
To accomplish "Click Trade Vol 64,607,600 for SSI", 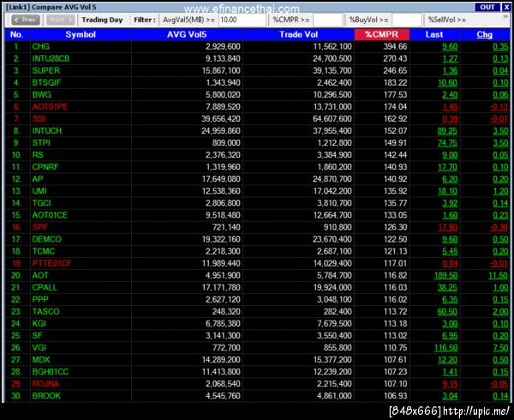I will point(332,118).
